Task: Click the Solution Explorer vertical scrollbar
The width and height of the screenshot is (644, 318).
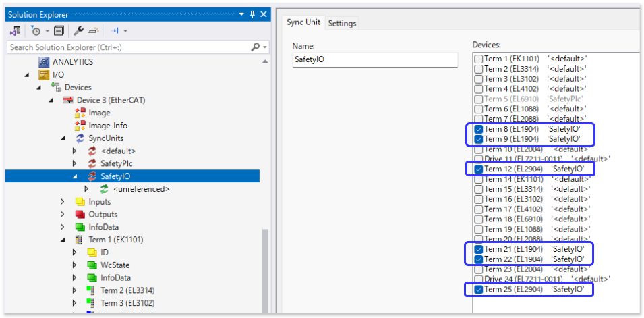Action: pos(265,270)
